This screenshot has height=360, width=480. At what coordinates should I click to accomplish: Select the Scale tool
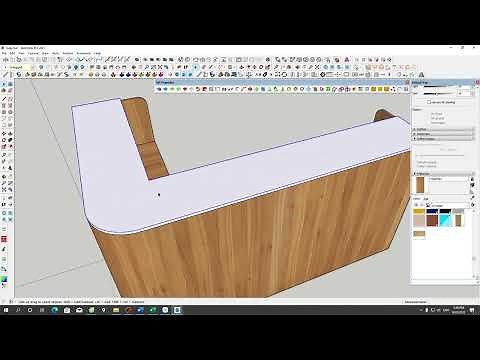pos(4,147)
